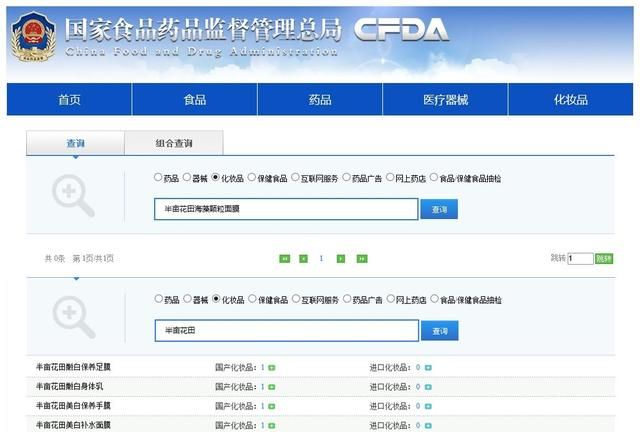
Task: Open 进口化妆品 icon for 半亩花田美白补水面膜
Action: pos(428,425)
